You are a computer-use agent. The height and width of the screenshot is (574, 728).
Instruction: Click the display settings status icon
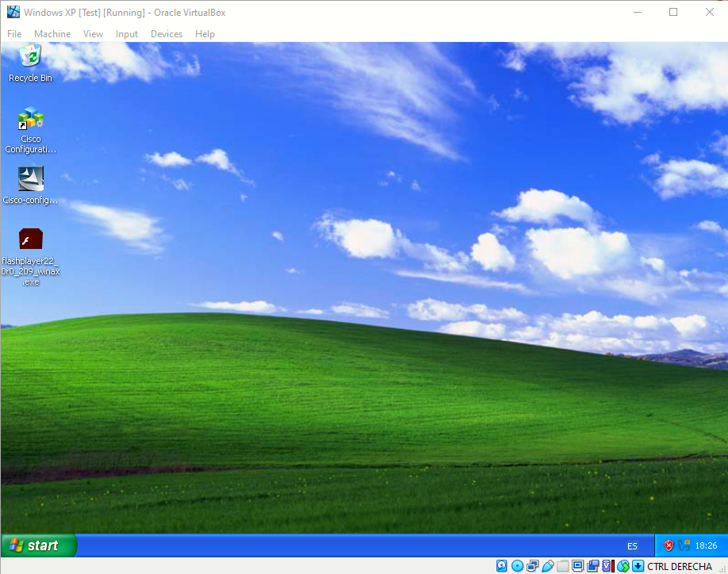[x=577, y=566]
